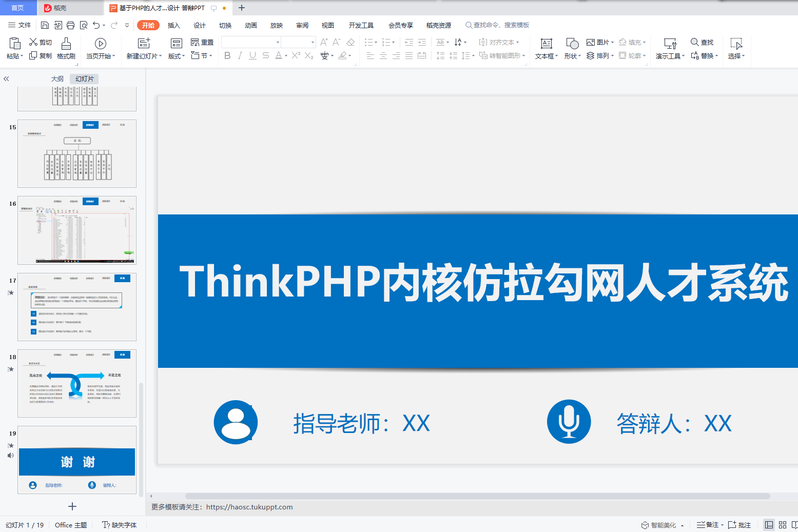Viewport: 798px width, 532px height.
Task: Click the Picture (图片) insert icon
Action: tap(591, 42)
